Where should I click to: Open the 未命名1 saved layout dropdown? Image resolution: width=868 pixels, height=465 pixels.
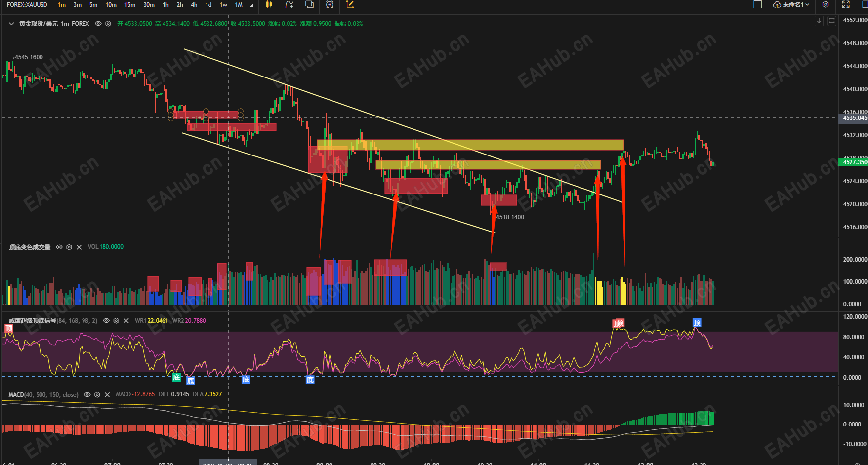pos(791,5)
